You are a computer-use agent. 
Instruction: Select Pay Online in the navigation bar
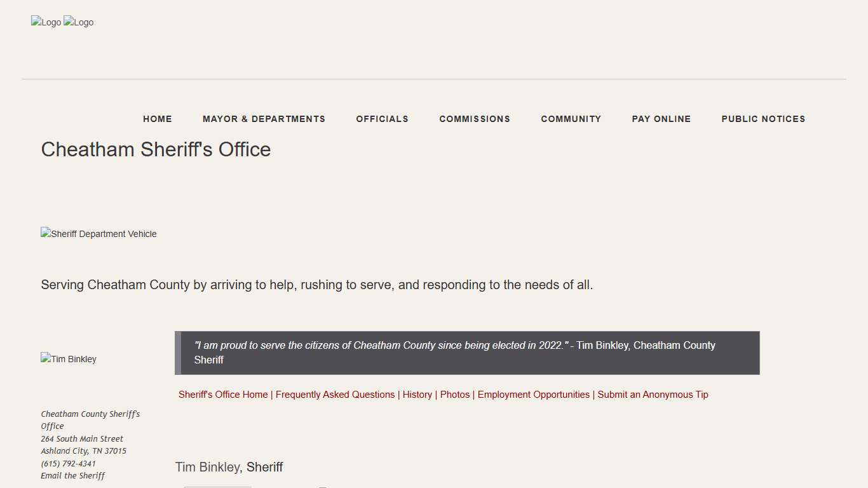click(661, 119)
